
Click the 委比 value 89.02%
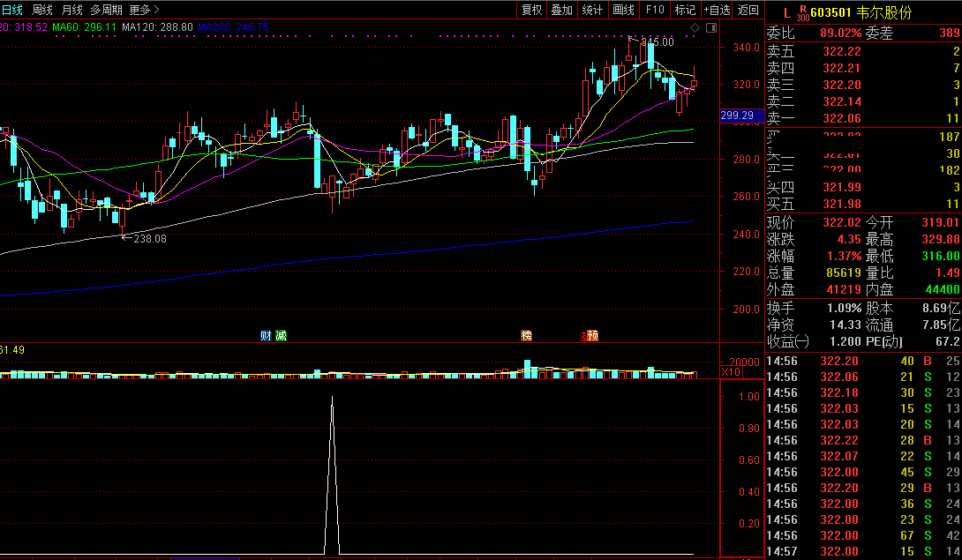point(840,34)
